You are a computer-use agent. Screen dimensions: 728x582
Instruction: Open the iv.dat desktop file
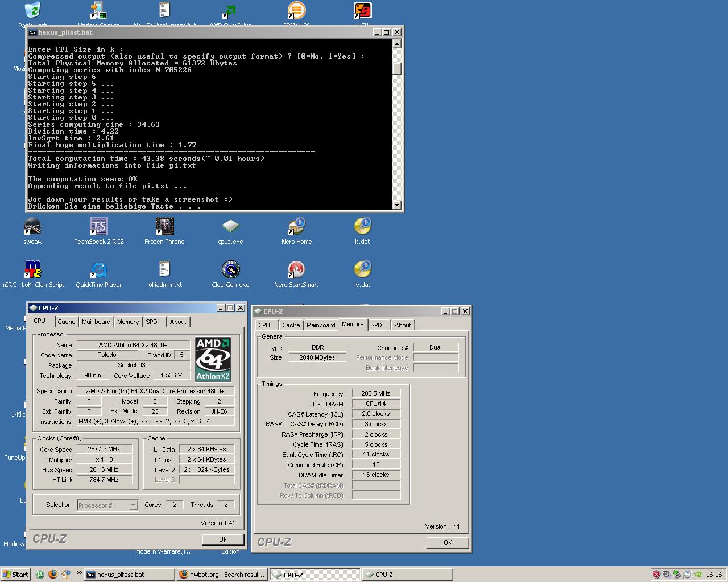coord(362,269)
